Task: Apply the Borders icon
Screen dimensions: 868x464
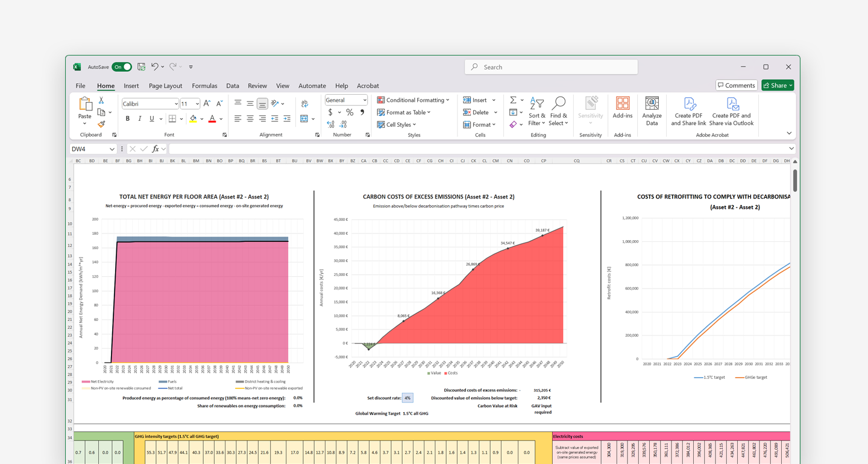Action: click(x=172, y=119)
